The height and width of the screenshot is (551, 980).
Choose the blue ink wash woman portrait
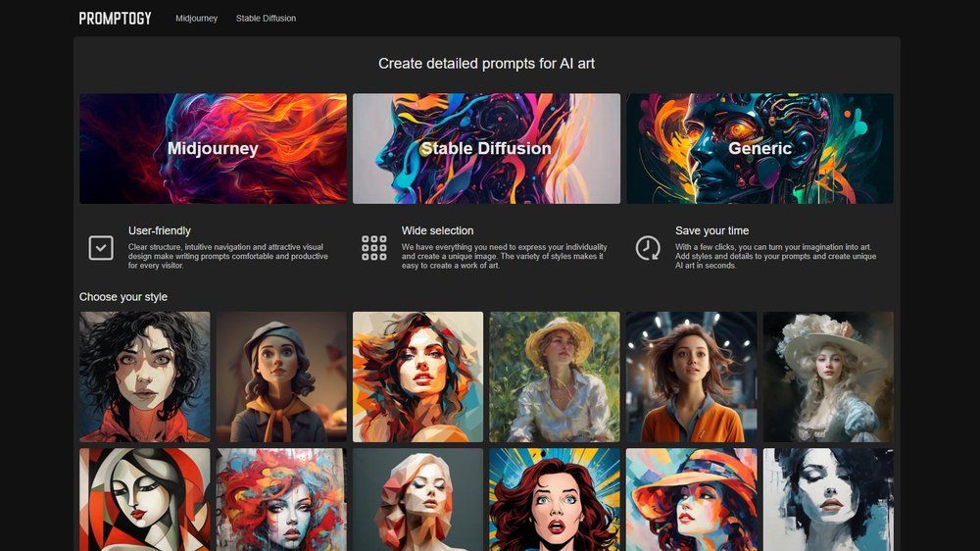point(828,500)
